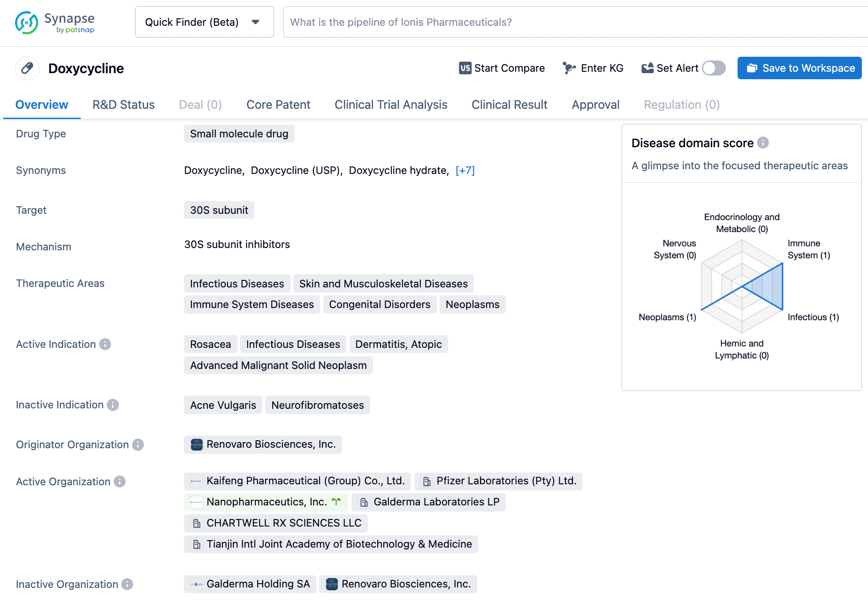This screenshot has width=868, height=602.
Task: Open the Quick Finder (Beta) dropdown
Action: (x=204, y=22)
